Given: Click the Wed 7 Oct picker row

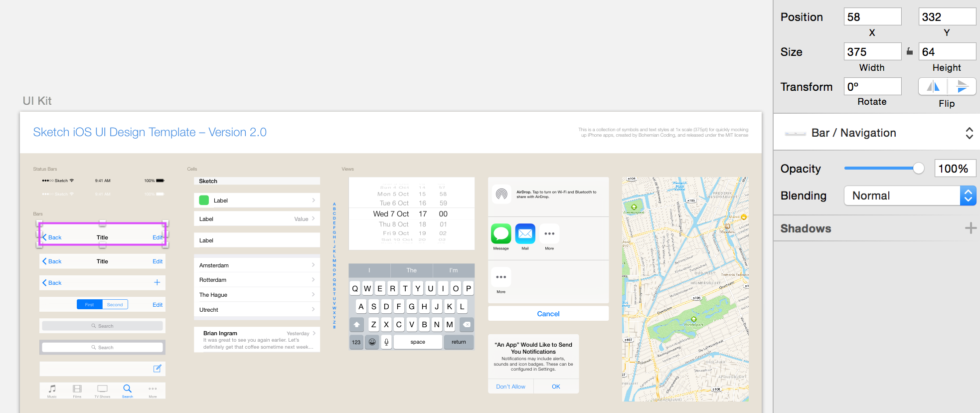Looking at the screenshot, I should point(411,213).
